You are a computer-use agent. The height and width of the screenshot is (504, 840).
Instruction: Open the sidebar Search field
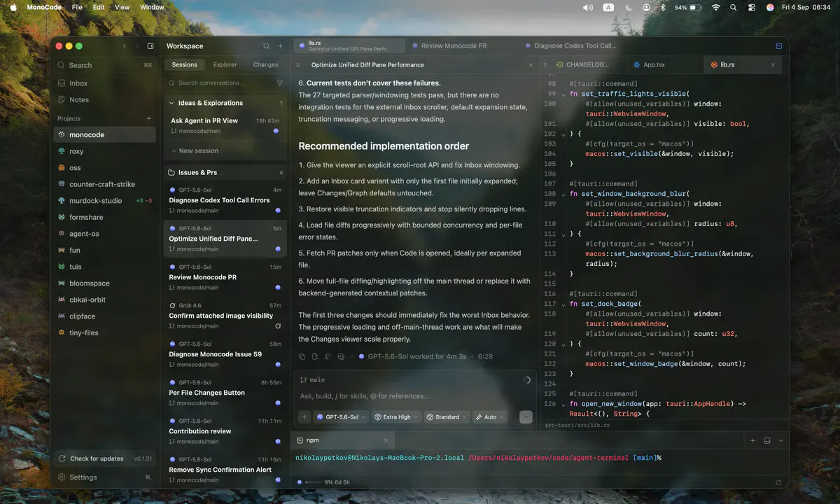105,65
